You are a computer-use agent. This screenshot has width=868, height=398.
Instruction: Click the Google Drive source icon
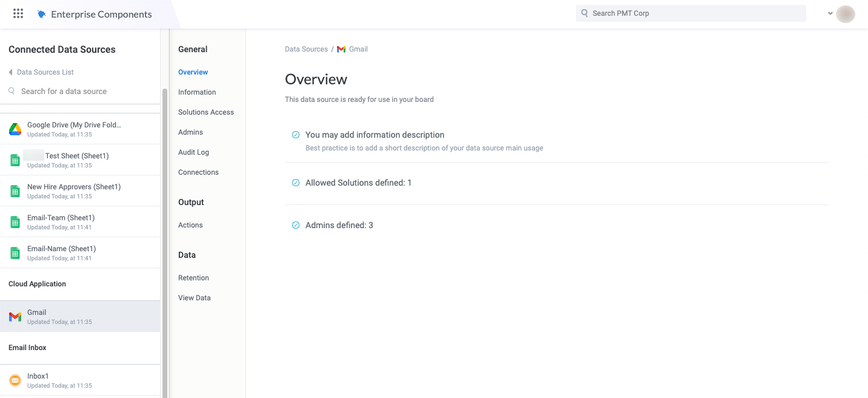(15, 129)
